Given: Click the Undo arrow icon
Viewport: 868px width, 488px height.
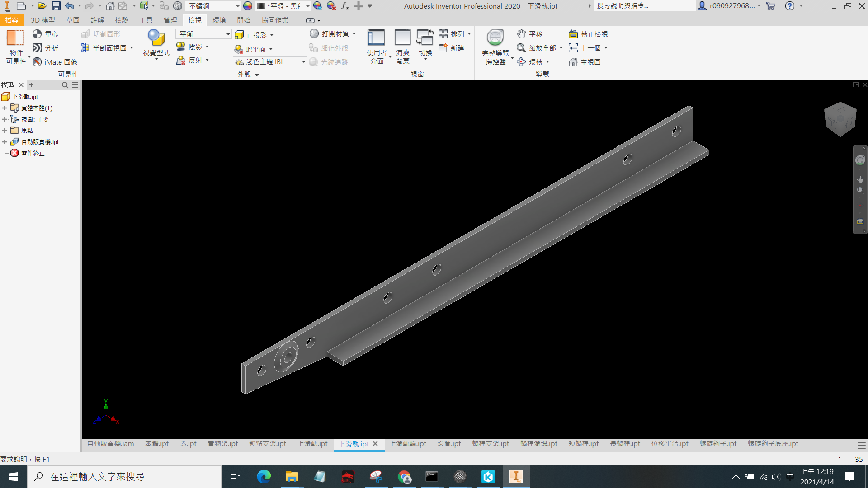Looking at the screenshot, I should (x=69, y=6).
